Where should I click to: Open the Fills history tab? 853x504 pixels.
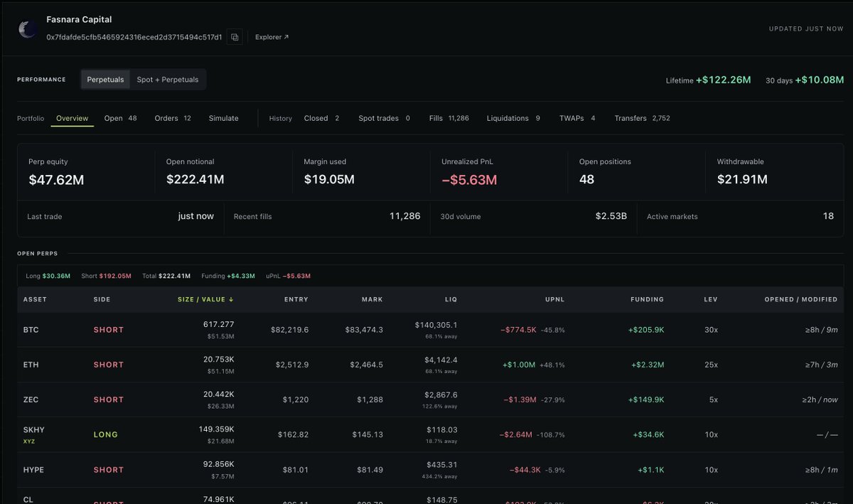click(449, 118)
